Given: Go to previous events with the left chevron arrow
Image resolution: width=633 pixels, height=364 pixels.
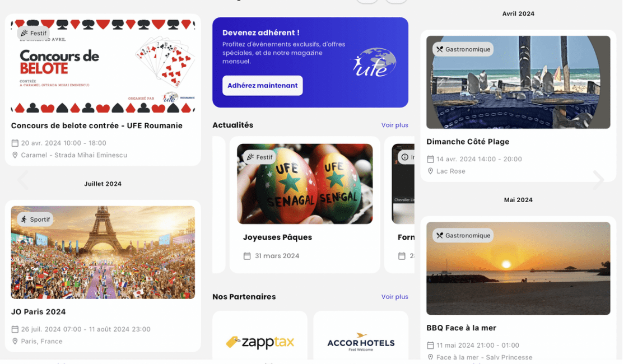Looking at the screenshot, I should [23, 179].
